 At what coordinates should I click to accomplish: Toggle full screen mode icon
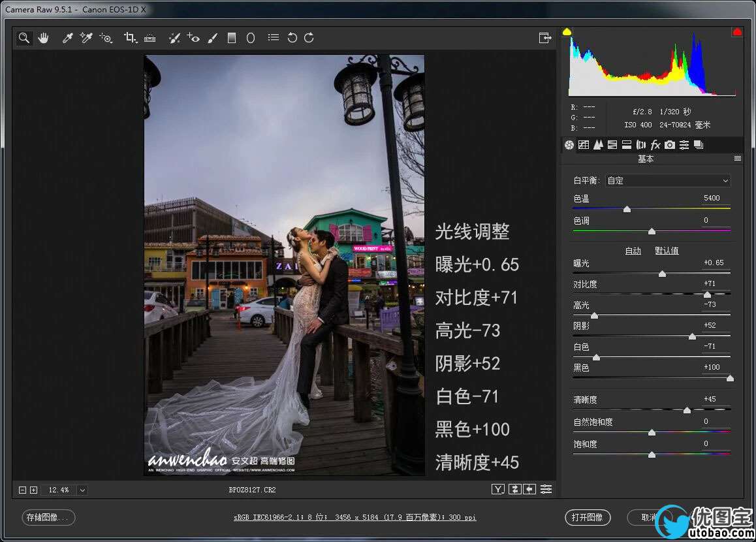[x=545, y=38]
